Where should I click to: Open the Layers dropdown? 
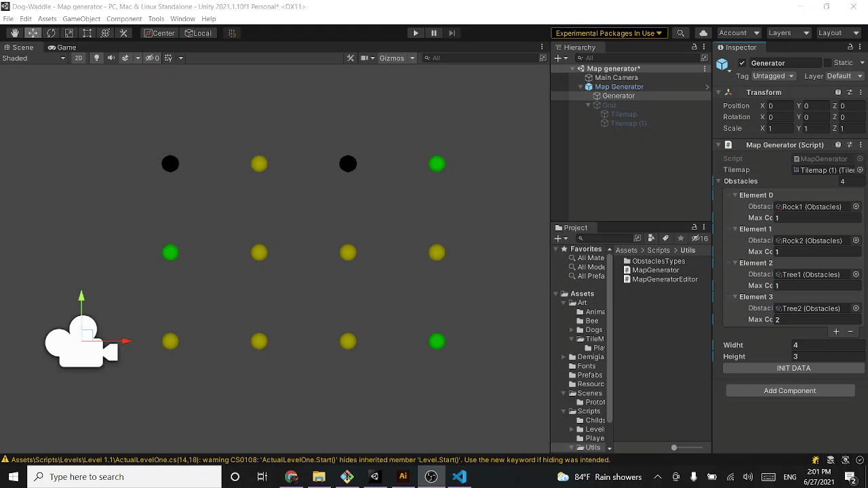coord(788,33)
